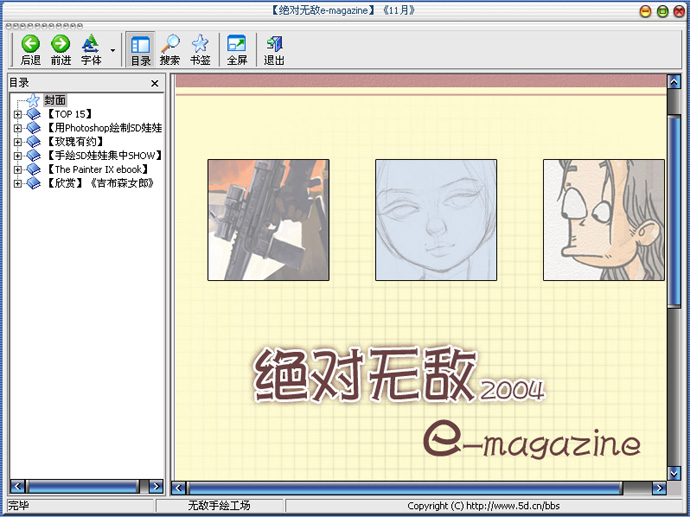Click book icon next to The Painter IX ebook
This screenshot has width=690, height=517.
[x=33, y=169]
